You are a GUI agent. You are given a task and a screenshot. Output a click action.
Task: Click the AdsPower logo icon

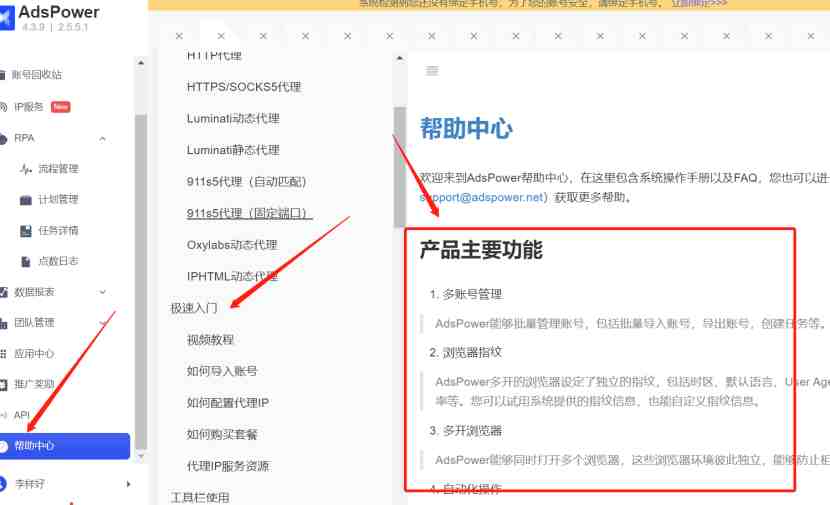(6, 19)
